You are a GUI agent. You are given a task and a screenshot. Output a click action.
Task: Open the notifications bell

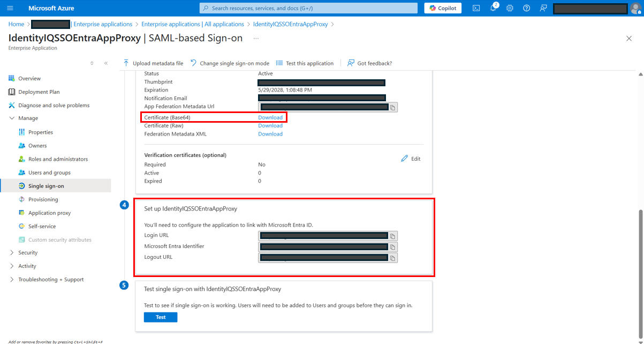tap(493, 8)
